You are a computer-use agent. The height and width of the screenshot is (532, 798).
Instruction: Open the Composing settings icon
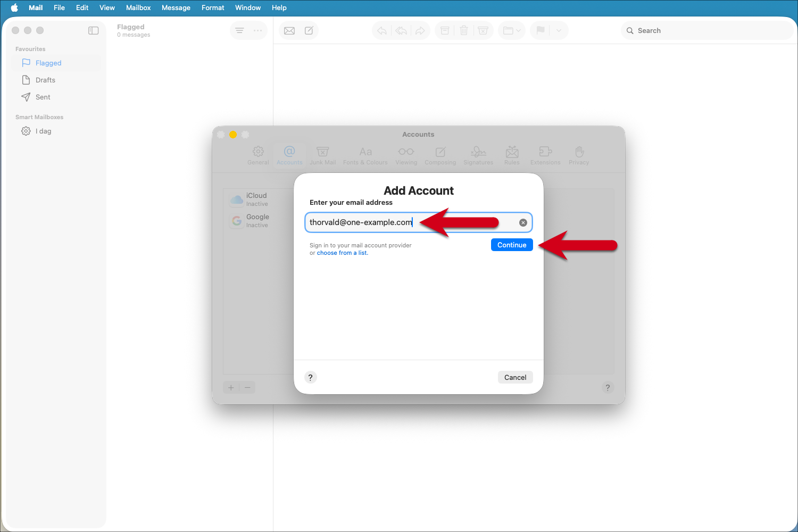point(440,155)
